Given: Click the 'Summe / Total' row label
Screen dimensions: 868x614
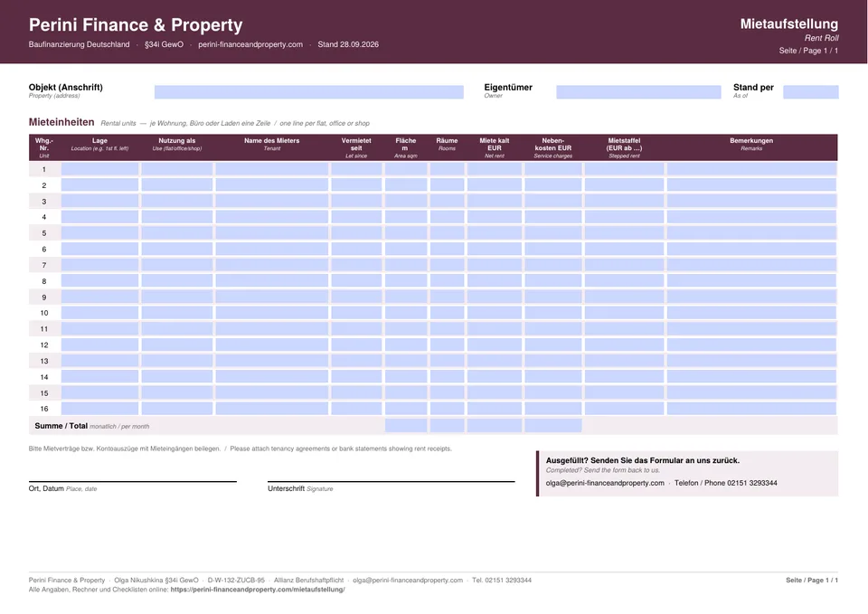Looking at the screenshot, I should [x=61, y=426].
